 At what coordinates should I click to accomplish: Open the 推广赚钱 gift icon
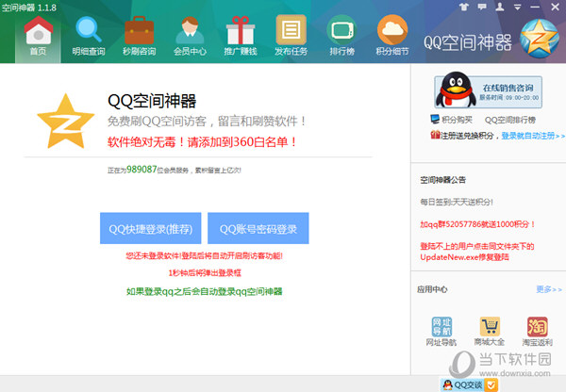241,36
